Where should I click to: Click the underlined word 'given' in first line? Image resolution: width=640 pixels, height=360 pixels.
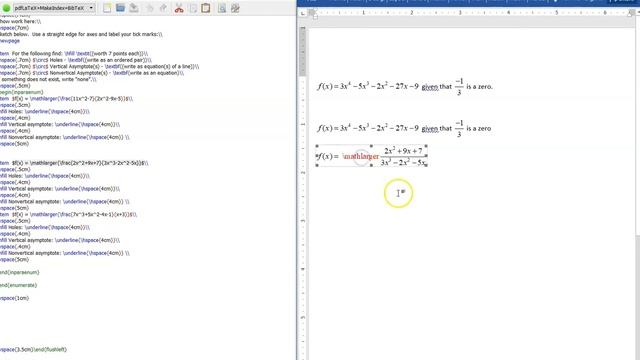tap(430, 87)
